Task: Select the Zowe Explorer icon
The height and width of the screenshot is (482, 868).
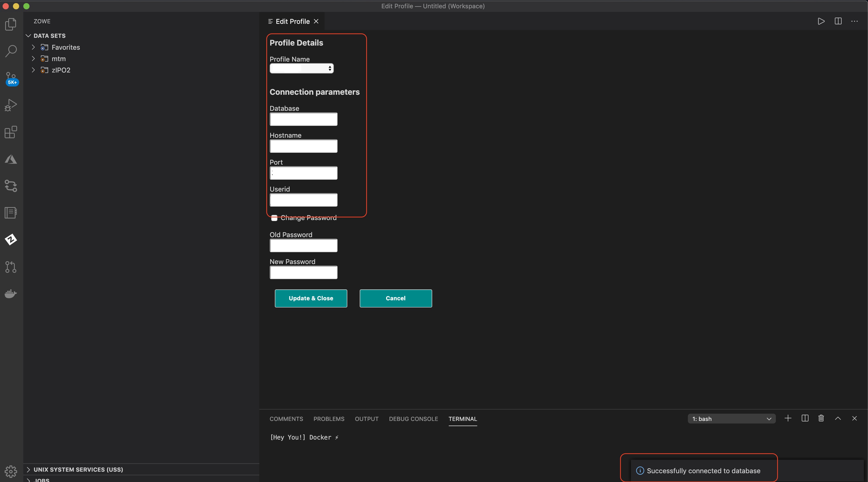Action: pyautogui.click(x=10, y=239)
